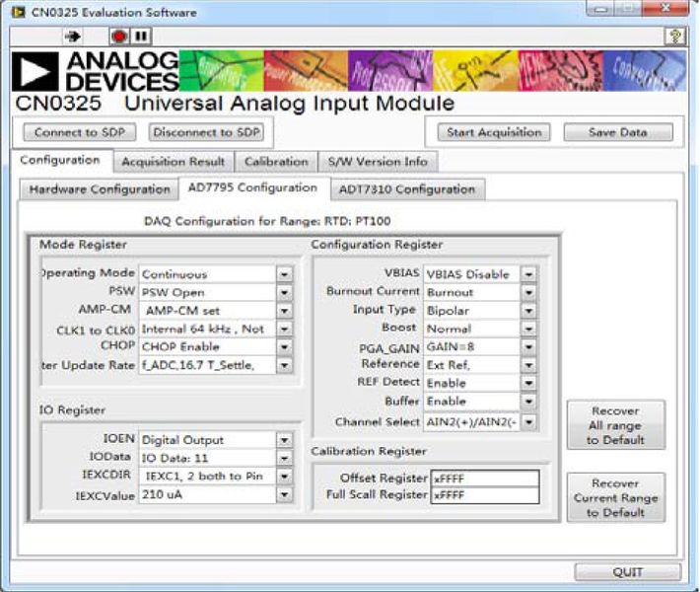
Task: Click the QUIT button
Action: click(x=628, y=572)
